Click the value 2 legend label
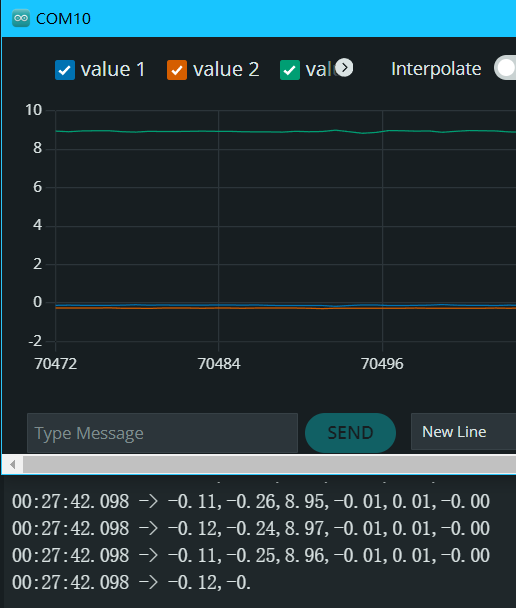 point(226,70)
